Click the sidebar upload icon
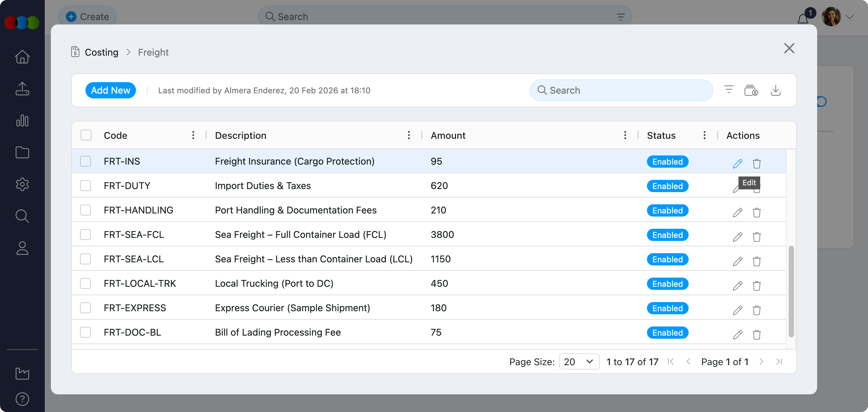The width and height of the screenshot is (868, 412). (x=22, y=89)
